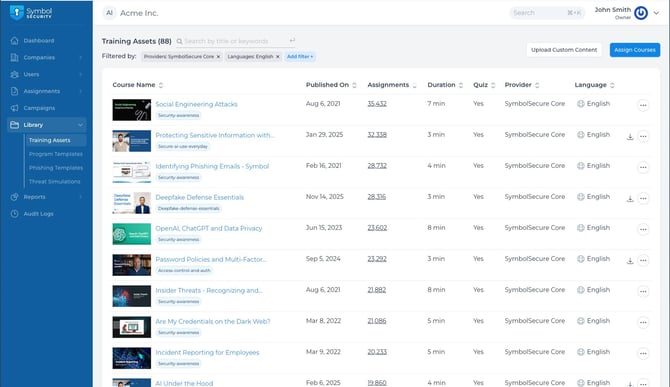670x387 pixels.
Task: Sort by Assignments column
Action: 414,85
